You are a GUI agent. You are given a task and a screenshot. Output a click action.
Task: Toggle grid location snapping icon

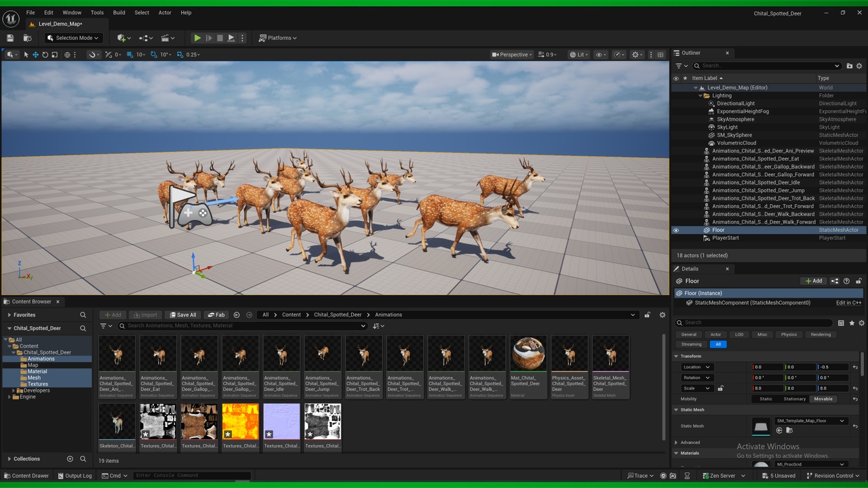coord(131,55)
